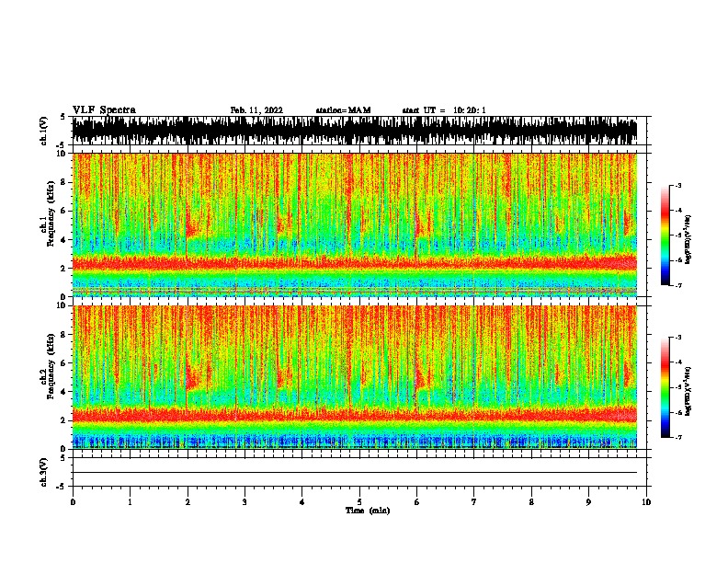This screenshot has height=563, width=728.
Task: Click the "-7" label on the ch.2 color scale
Action: [677, 437]
